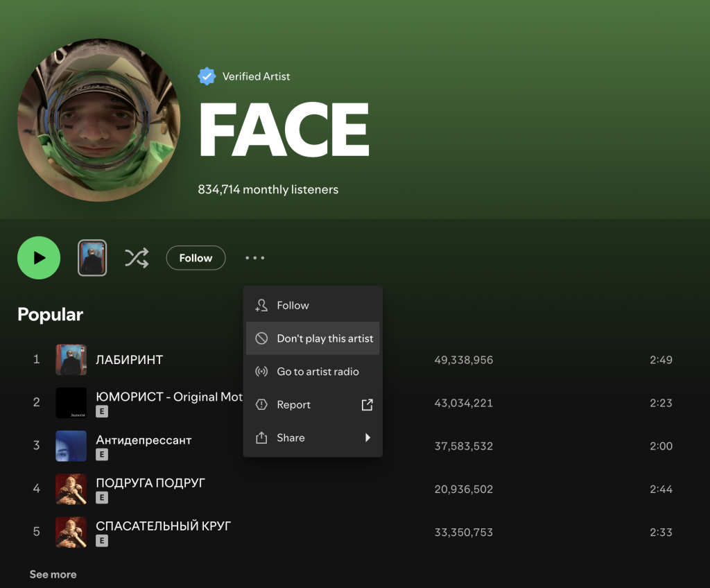The image size is (710, 588).
Task: Click the blocked circle icon in menu
Action: 261,338
